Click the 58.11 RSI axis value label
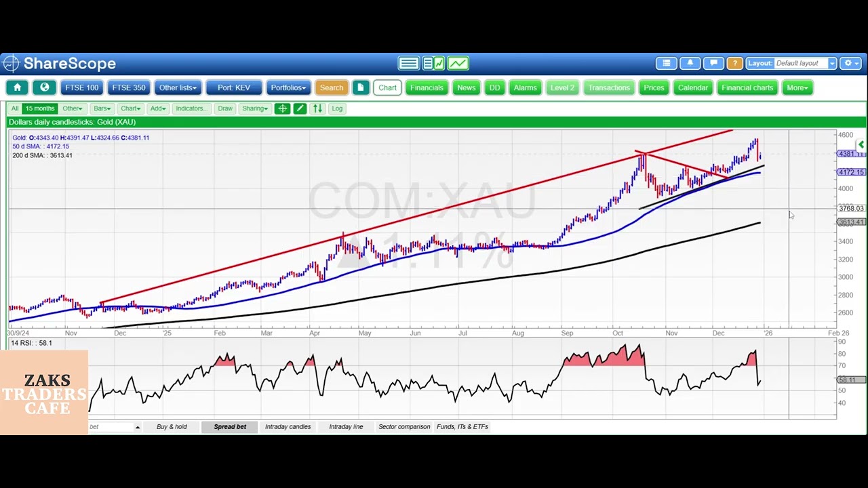This screenshot has height=488, width=868. tap(851, 380)
